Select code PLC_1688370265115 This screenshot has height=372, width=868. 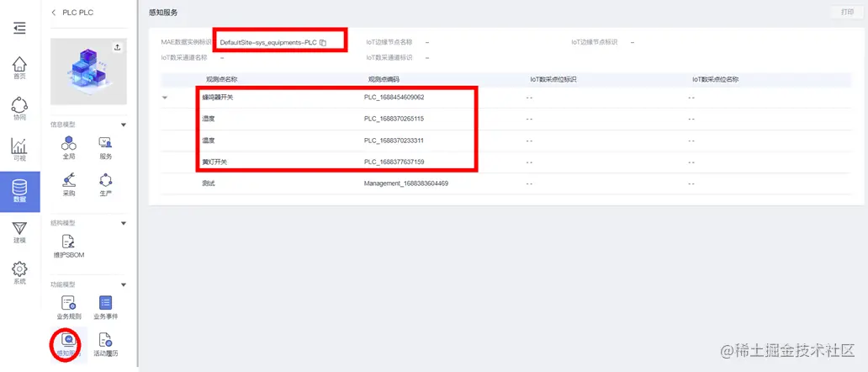pos(394,119)
